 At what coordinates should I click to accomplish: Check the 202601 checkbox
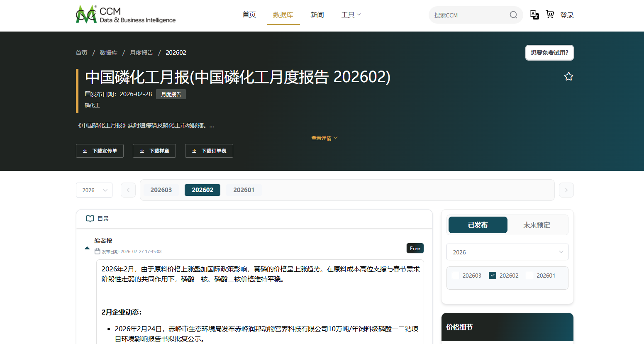pos(529,275)
